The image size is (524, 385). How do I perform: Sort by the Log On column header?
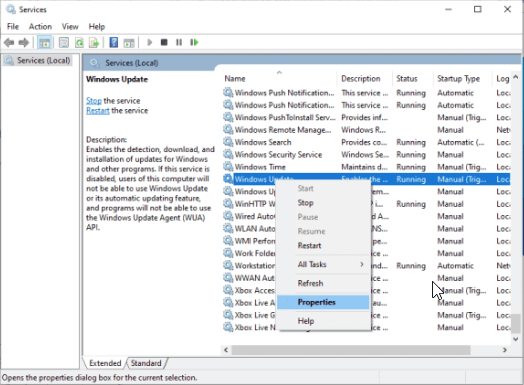click(x=502, y=79)
